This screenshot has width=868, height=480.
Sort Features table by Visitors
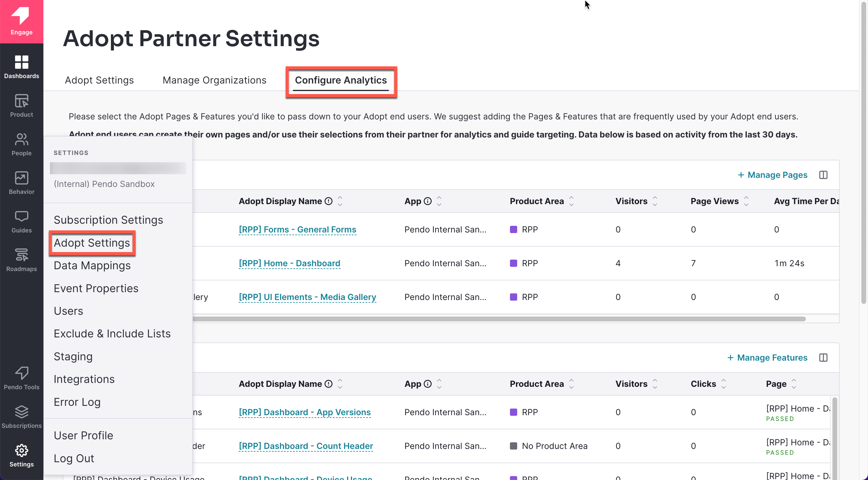(x=655, y=384)
